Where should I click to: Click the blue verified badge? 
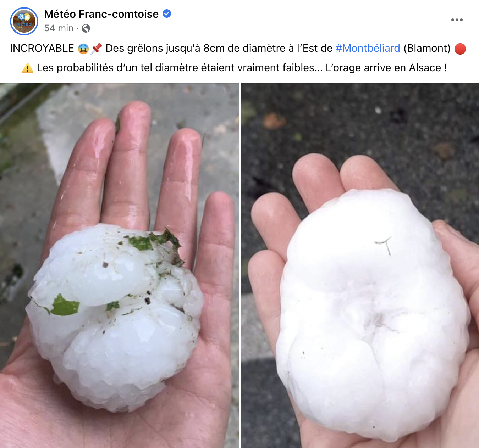(x=167, y=14)
